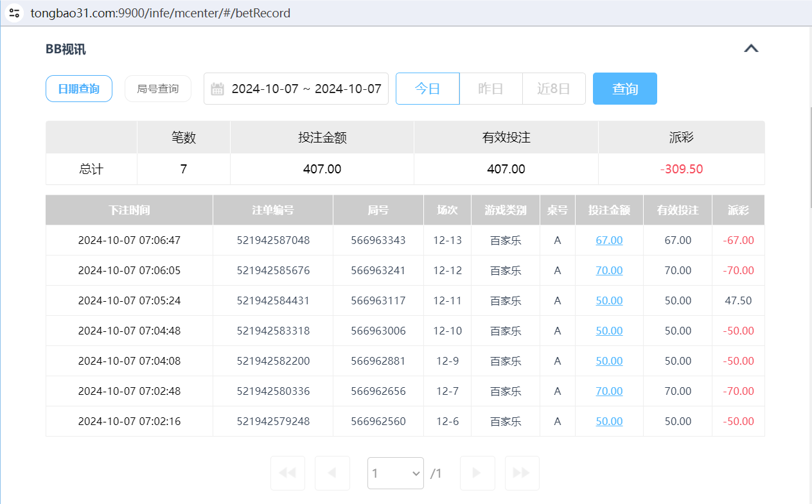
Task: Click the site icon beside the address bar
Action: (x=14, y=13)
